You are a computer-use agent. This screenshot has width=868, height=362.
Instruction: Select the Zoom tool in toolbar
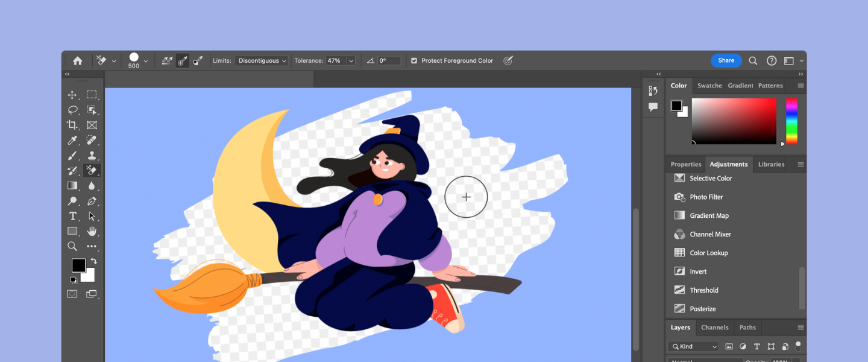pyautogui.click(x=72, y=246)
